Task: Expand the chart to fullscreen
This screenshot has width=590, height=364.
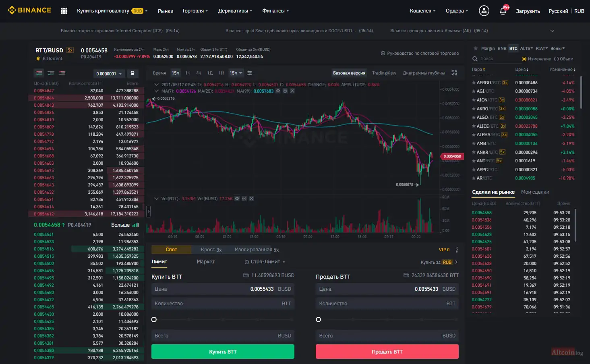Action: 454,73
